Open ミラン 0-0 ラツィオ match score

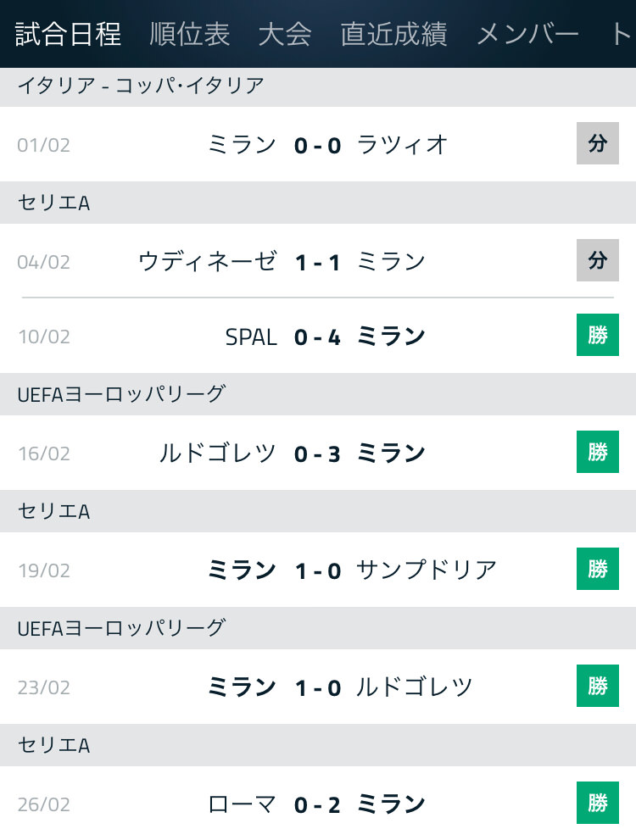(318, 145)
